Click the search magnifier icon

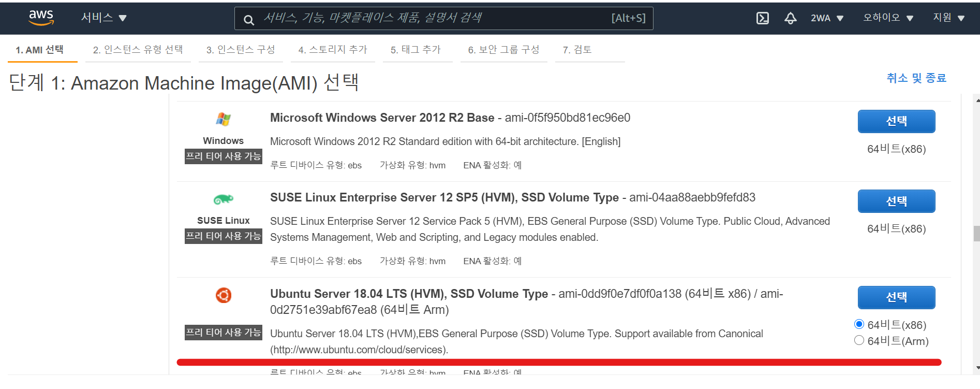pyautogui.click(x=249, y=20)
